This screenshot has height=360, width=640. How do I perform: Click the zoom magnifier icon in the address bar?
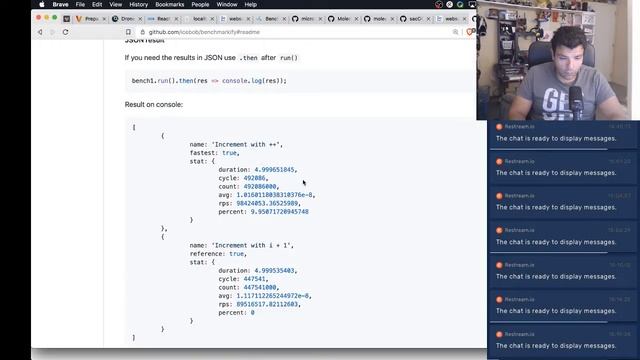[x=456, y=32]
